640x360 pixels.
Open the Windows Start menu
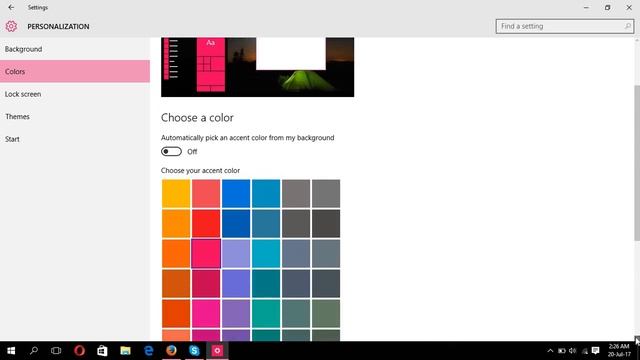pyautogui.click(x=11, y=351)
